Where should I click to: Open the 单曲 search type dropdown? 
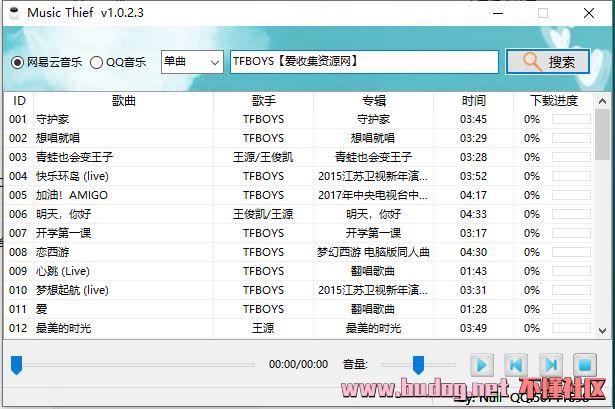192,62
